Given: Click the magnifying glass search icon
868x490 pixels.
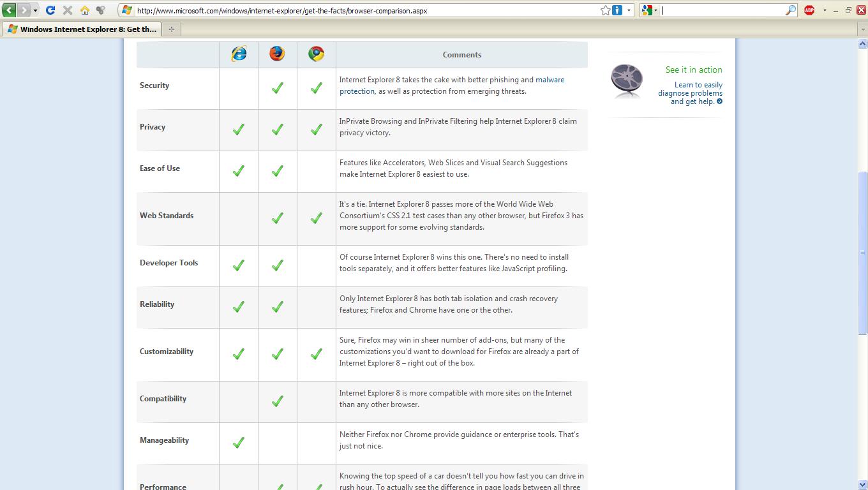Looking at the screenshot, I should pos(790,10).
